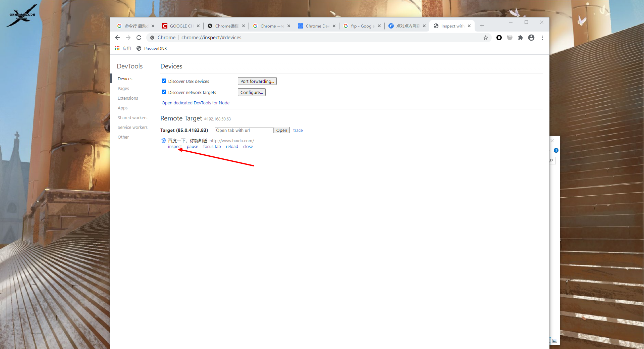Go back using the browser back arrow
Screen dimensions: 644x349
[x=117, y=38]
